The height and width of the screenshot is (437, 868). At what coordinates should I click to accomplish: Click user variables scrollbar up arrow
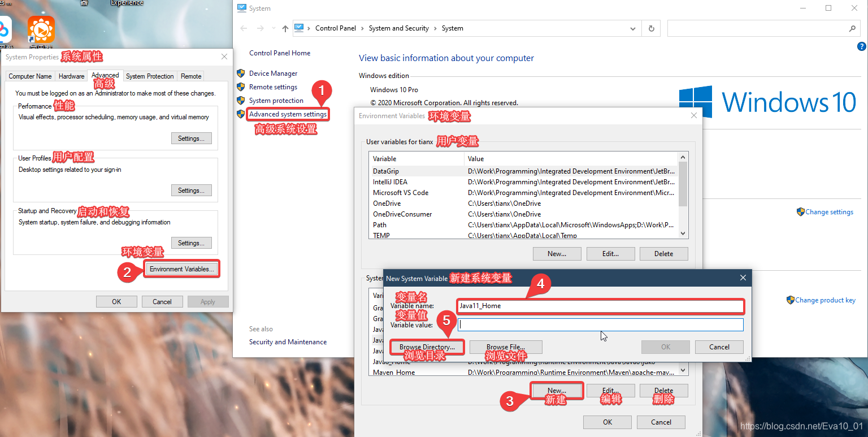click(683, 158)
